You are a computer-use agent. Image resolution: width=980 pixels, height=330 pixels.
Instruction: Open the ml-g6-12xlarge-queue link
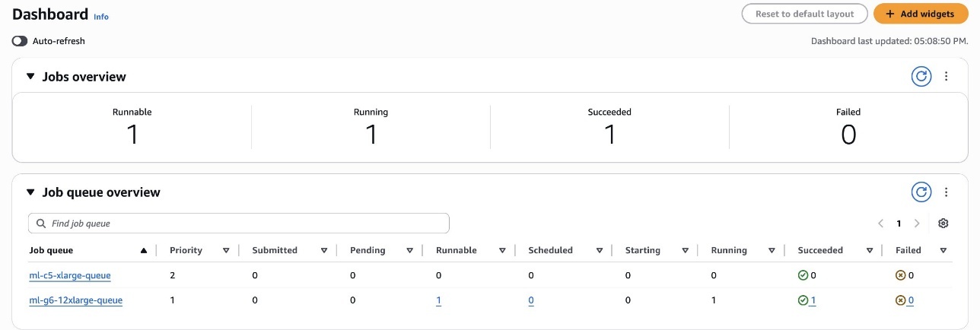click(75, 300)
